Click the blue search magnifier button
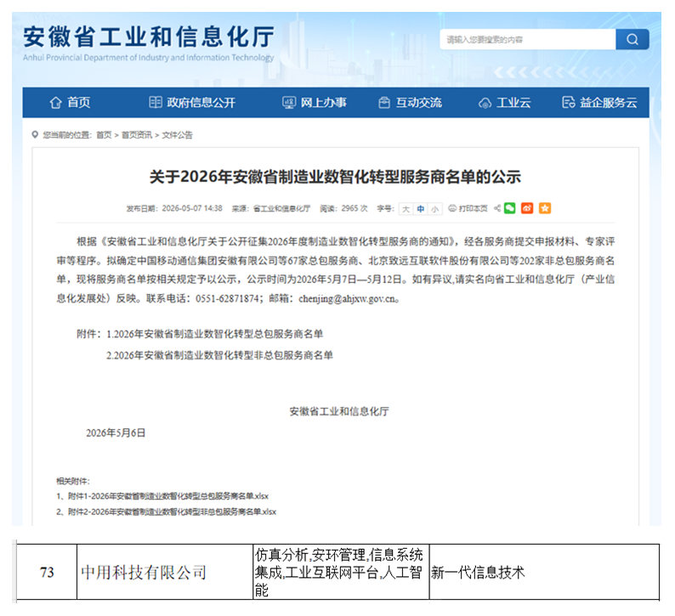Screen dimensions: 675x616 coord(632,40)
